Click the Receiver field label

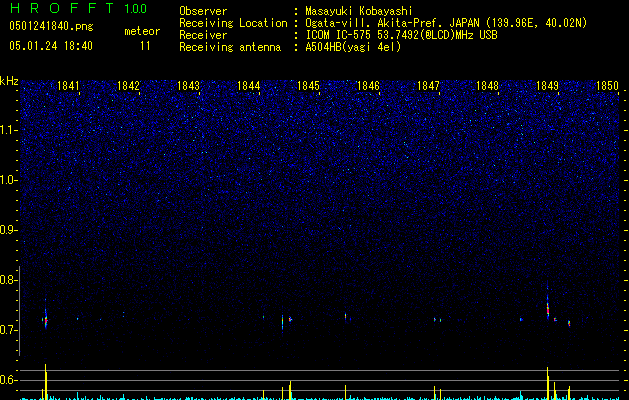point(203,35)
